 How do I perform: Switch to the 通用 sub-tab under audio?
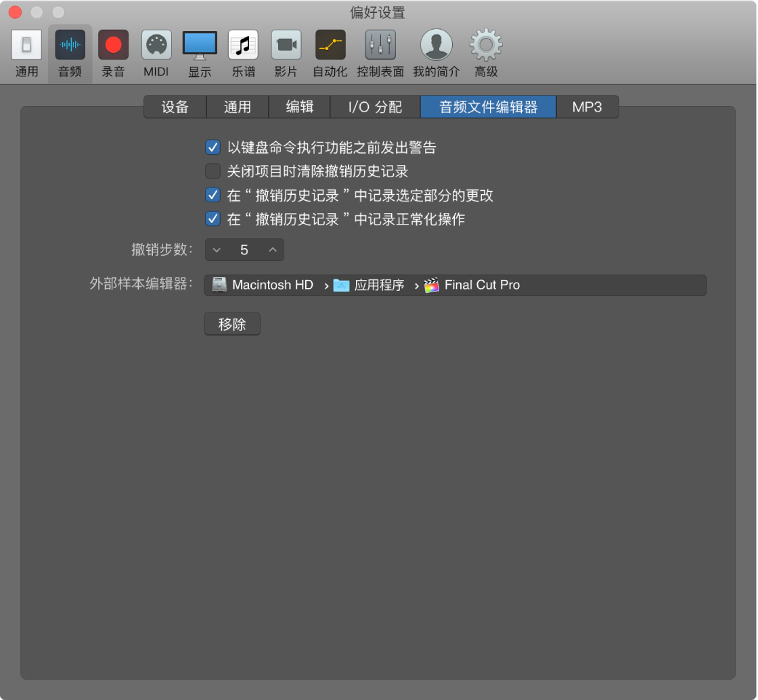pos(238,107)
